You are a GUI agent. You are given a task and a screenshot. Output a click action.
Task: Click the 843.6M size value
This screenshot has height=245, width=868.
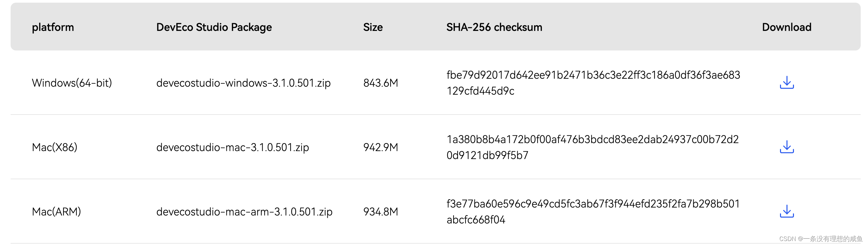point(381,83)
